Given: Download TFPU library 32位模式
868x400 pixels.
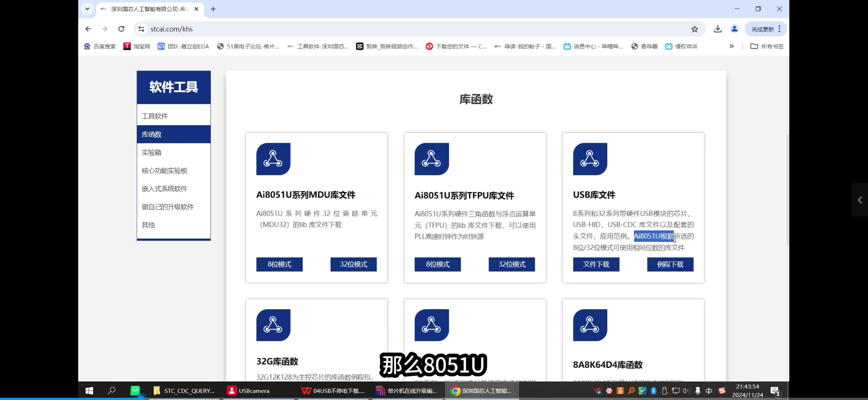Looking at the screenshot, I should [x=512, y=264].
